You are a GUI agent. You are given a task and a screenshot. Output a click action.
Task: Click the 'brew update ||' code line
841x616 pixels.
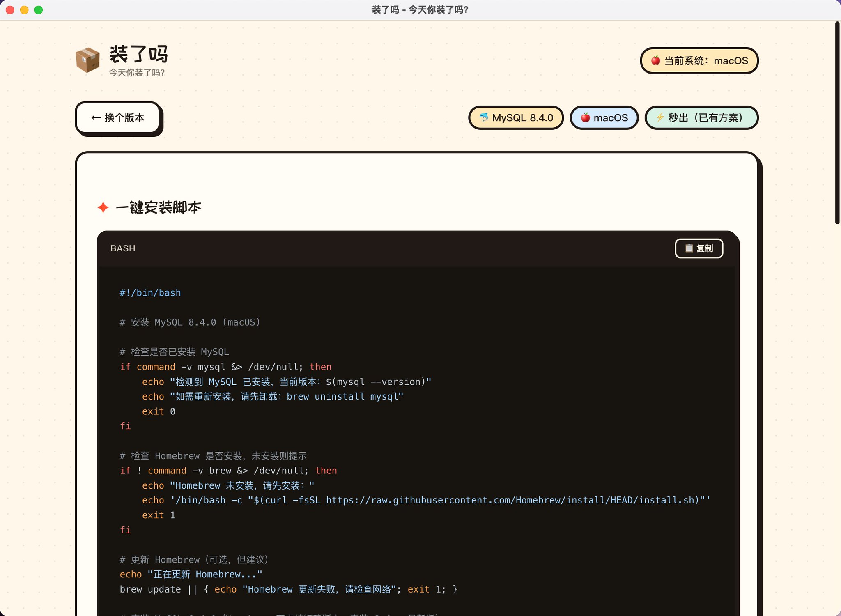[x=289, y=589]
